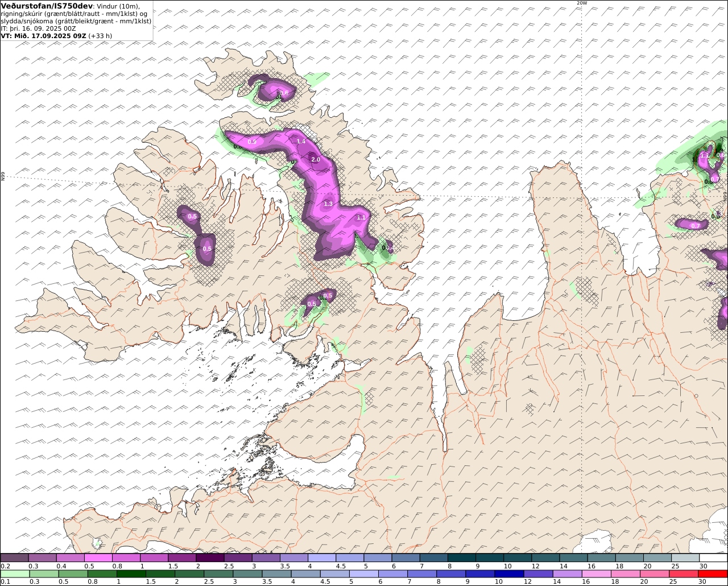Click the lower legend violet swatch labeled 12

537,573
